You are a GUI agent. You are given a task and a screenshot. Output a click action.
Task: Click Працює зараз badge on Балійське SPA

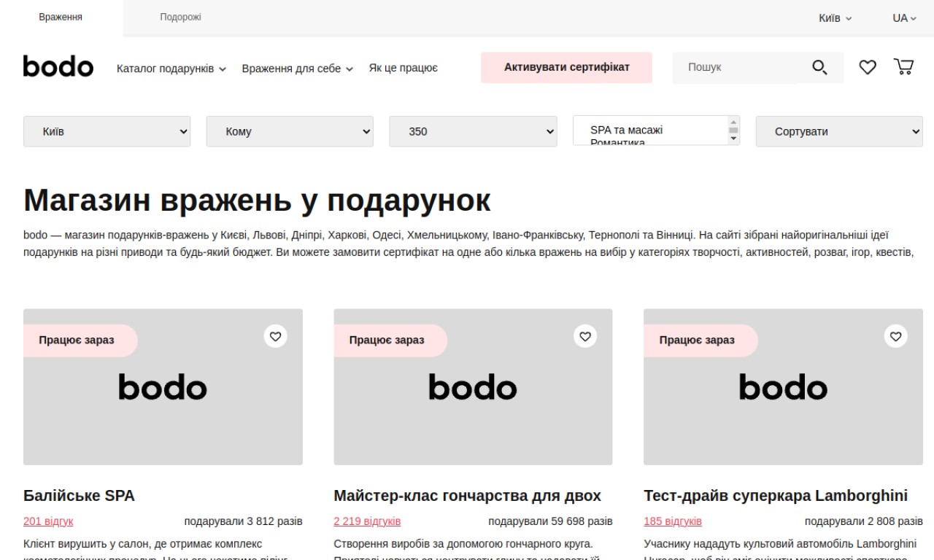80,341
